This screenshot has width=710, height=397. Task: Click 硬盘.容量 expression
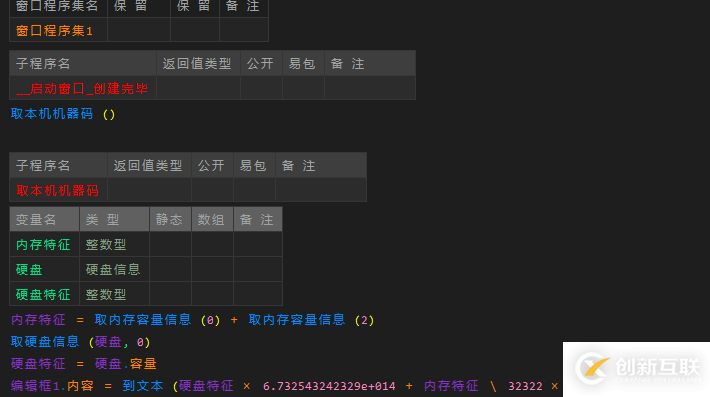[x=125, y=364]
